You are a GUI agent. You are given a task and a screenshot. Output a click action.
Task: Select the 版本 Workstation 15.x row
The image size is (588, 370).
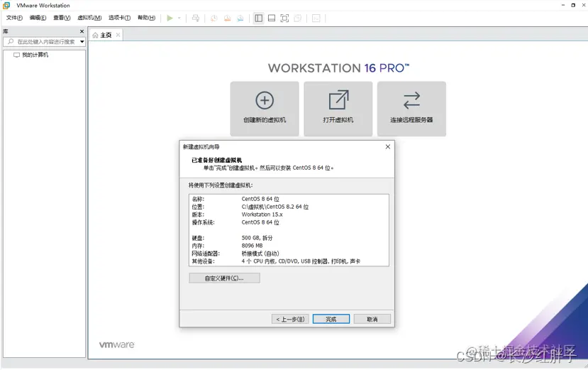coord(289,215)
